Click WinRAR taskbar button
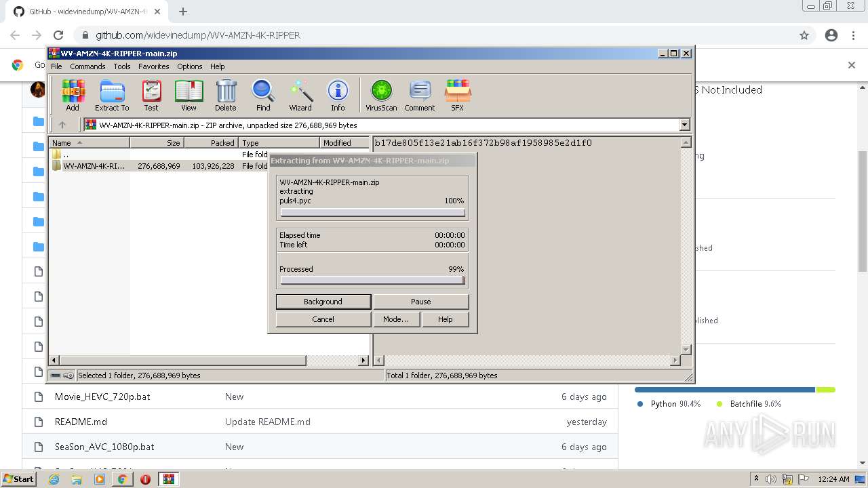Image resolution: width=868 pixels, height=488 pixels. pyautogui.click(x=168, y=479)
